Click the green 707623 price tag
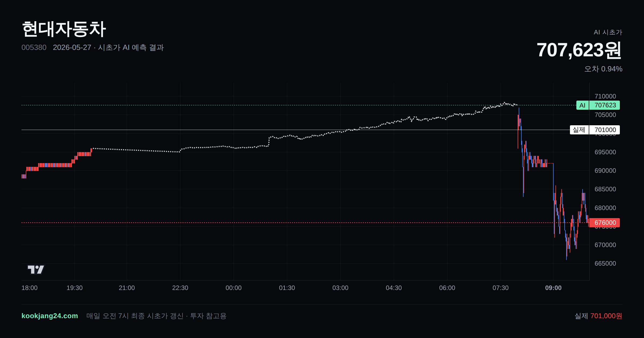The image size is (644, 338). [605, 105]
